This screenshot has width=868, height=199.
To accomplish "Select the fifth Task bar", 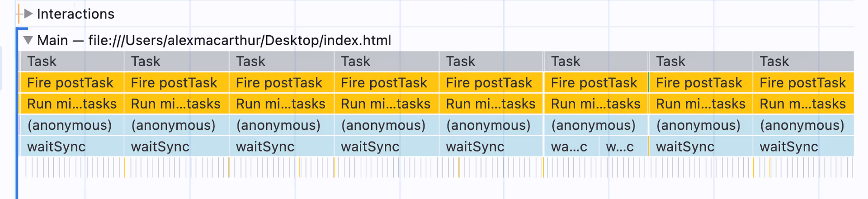I will click(491, 61).
